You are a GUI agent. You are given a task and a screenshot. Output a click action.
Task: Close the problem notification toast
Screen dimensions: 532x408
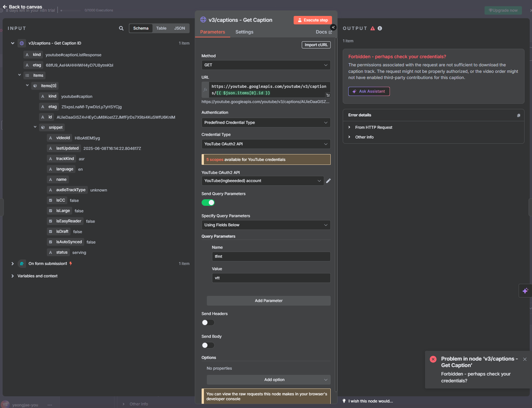click(x=525, y=359)
